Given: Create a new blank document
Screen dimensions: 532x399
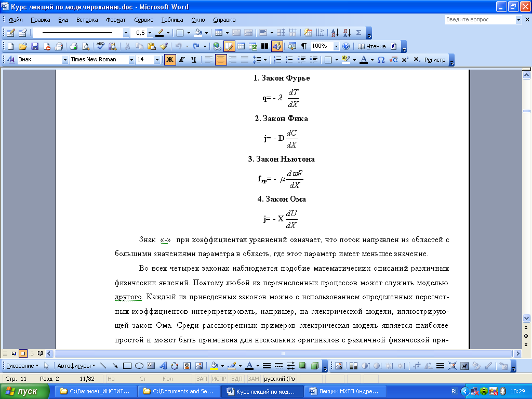Looking at the screenshot, I should point(10,46).
